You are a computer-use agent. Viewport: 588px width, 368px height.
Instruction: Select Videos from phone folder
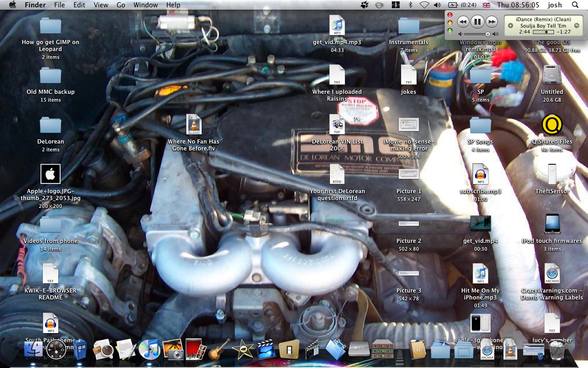point(51,224)
